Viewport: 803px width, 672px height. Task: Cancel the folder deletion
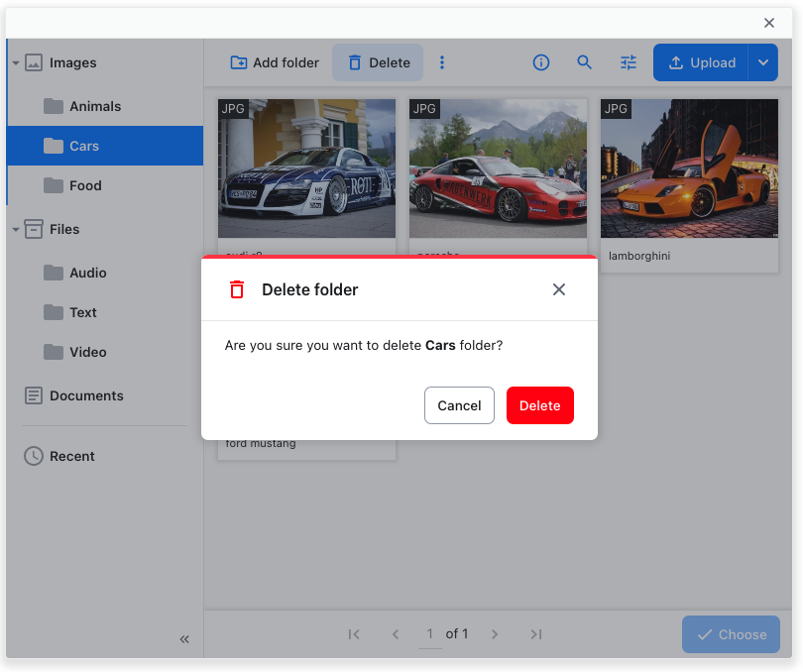tap(459, 405)
